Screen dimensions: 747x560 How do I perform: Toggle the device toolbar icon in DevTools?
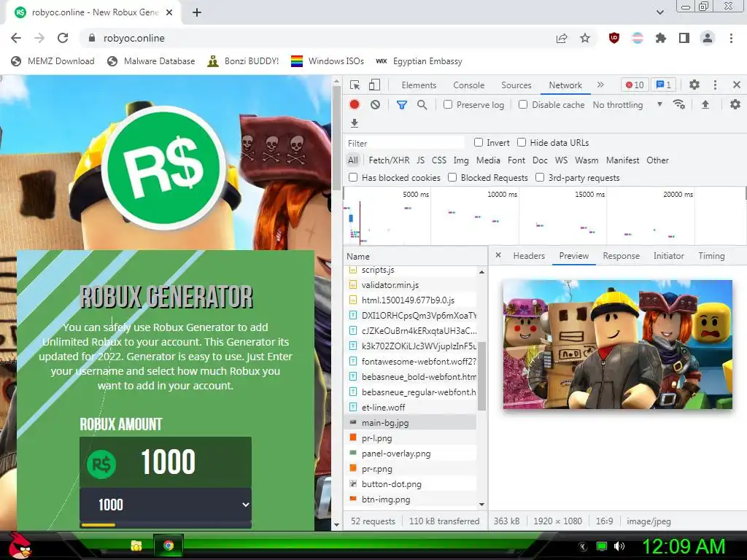pos(374,85)
